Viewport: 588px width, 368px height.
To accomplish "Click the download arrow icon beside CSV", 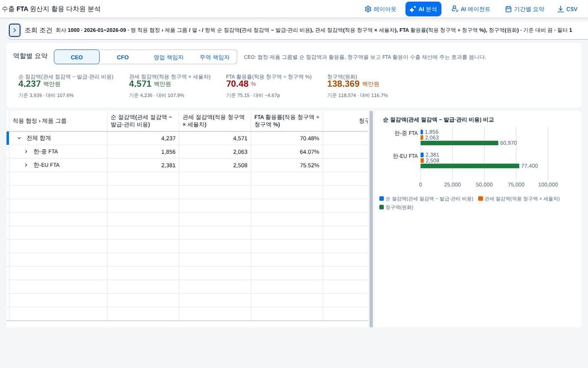I will (561, 9).
